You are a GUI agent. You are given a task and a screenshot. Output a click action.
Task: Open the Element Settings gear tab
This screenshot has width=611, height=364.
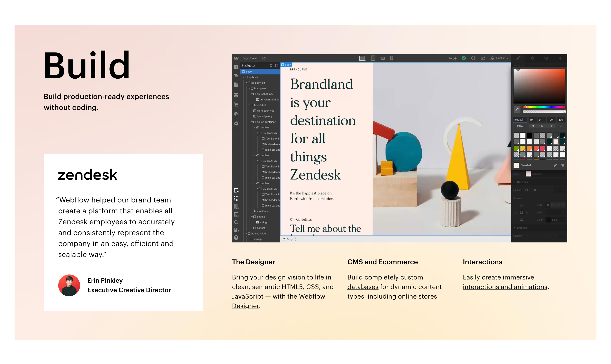click(x=532, y=58)
